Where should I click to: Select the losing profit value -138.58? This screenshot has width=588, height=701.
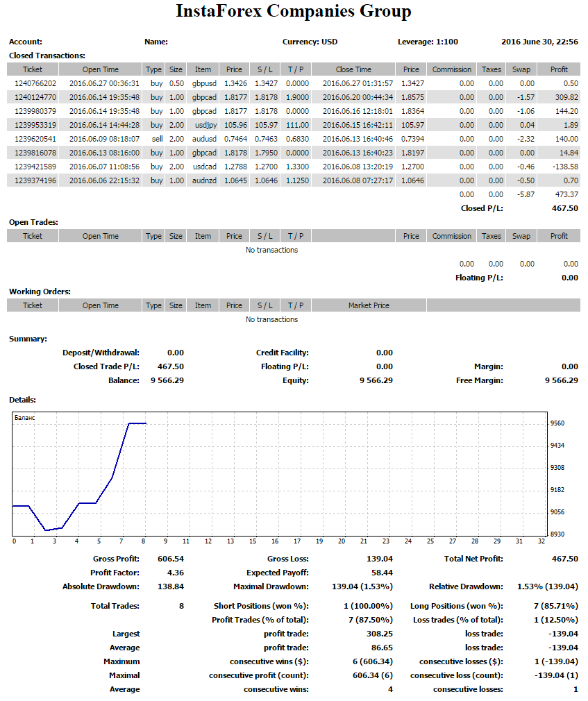point(565,167)
